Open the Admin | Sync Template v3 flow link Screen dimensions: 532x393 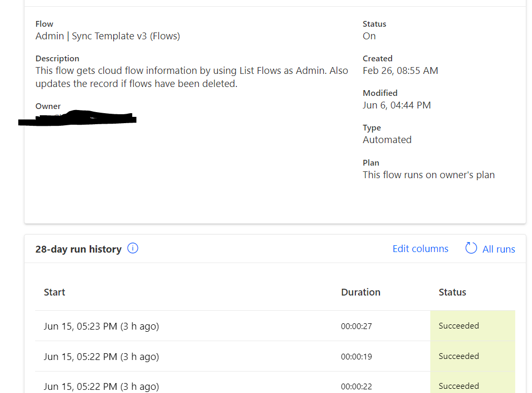(x=107, y=36)
